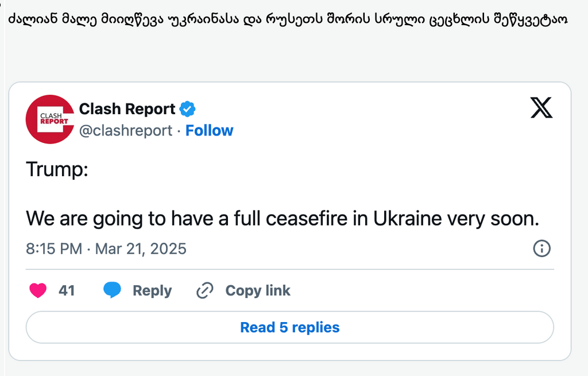Open the @clashreport handle
The height and width of the screenshot is (376, 588).
tap(125, 131)
